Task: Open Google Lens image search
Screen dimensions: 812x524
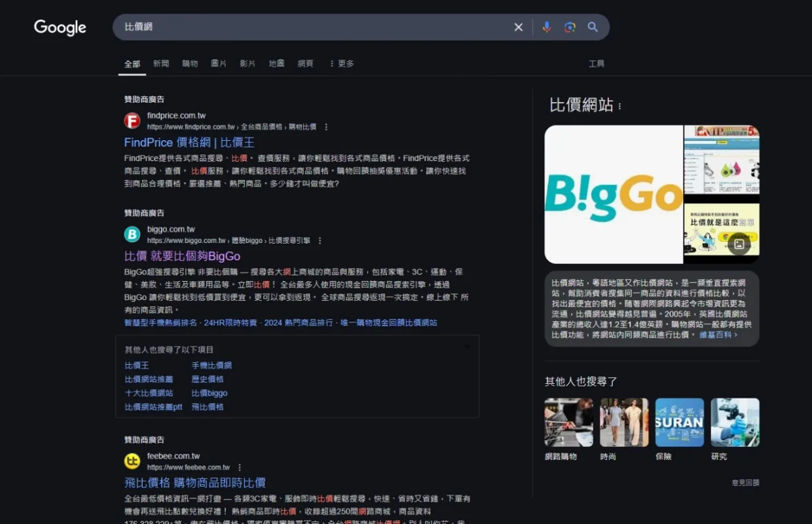Action: (570, 27)
